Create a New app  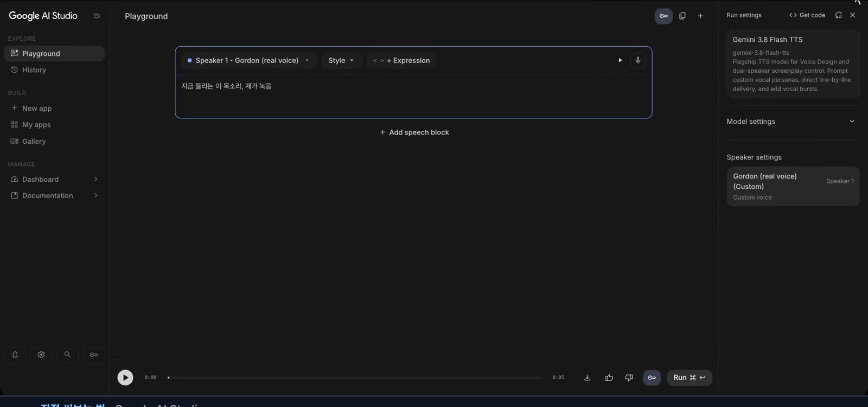point(54,109)
